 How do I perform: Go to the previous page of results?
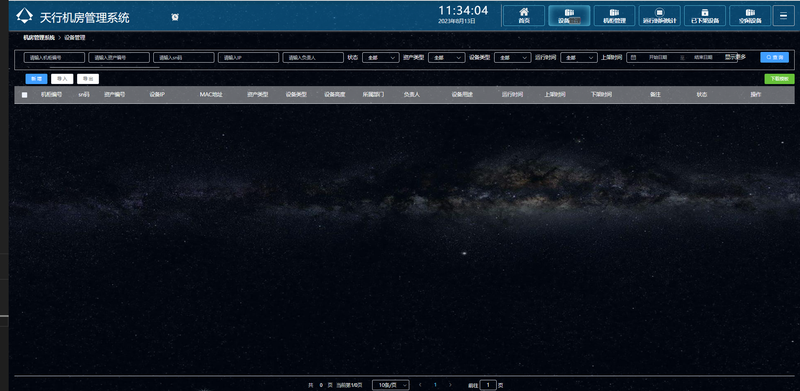420,385
